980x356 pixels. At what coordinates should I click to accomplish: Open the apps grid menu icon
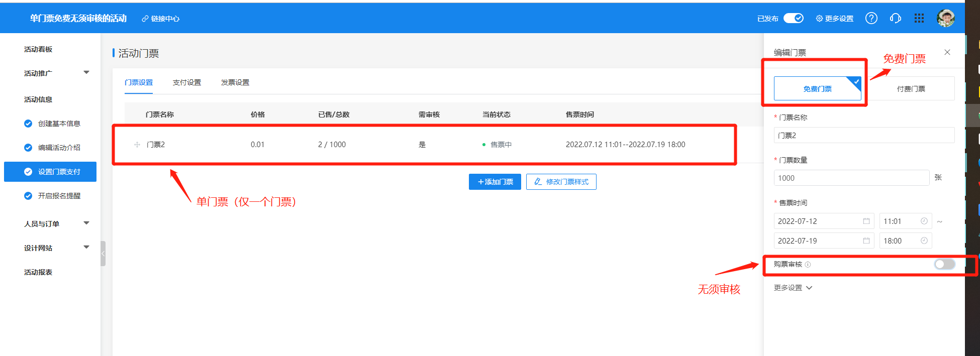(x=919, y=18)
